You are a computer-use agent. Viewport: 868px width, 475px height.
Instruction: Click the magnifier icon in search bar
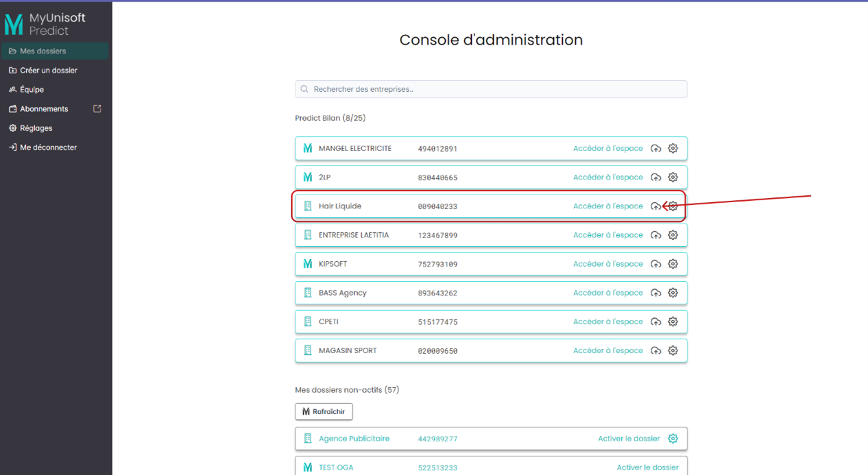(304, 89)
